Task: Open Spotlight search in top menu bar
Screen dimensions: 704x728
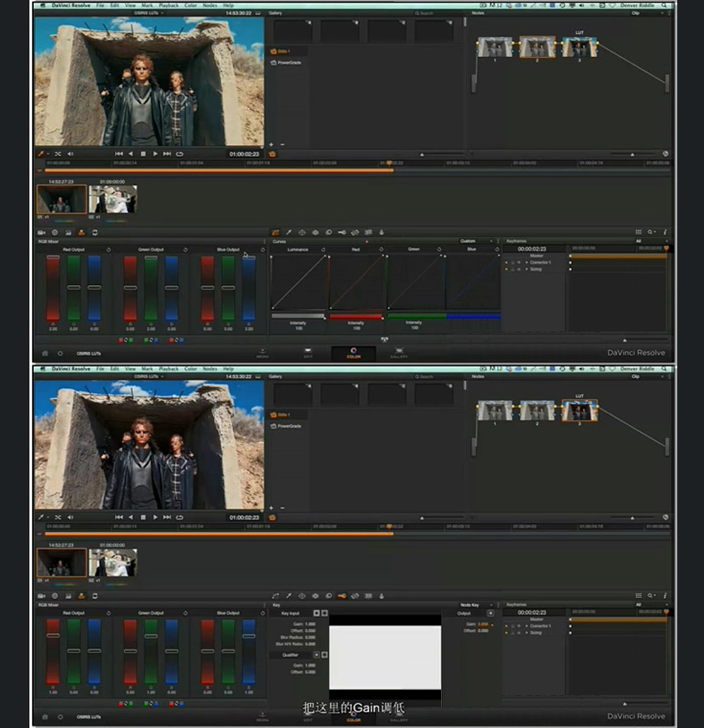Action: coord(664,5)
